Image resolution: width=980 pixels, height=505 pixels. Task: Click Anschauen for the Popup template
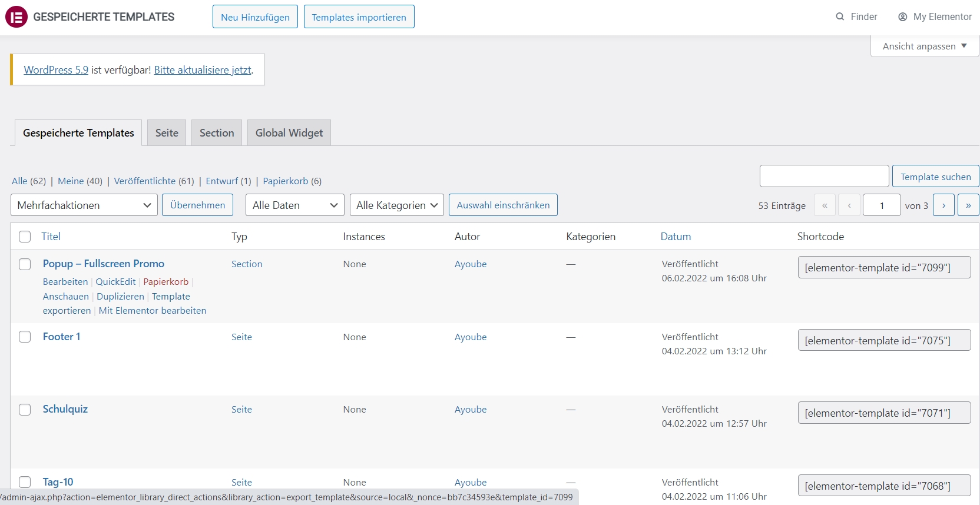[66, 297]
